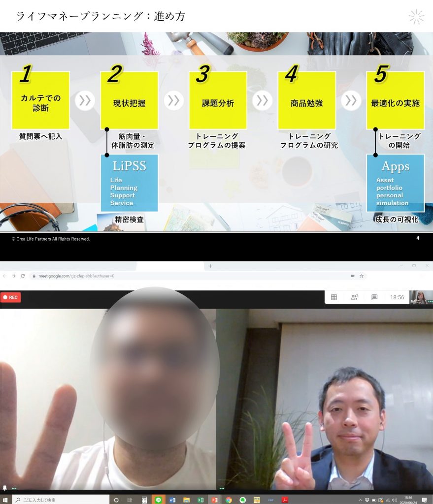Reload the Google Meet page
Screen dimensions: 433x504
(x=23, y=276)
